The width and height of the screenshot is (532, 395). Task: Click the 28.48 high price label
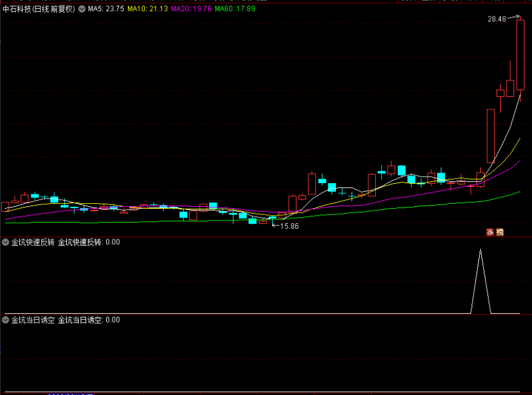[496, 19]
